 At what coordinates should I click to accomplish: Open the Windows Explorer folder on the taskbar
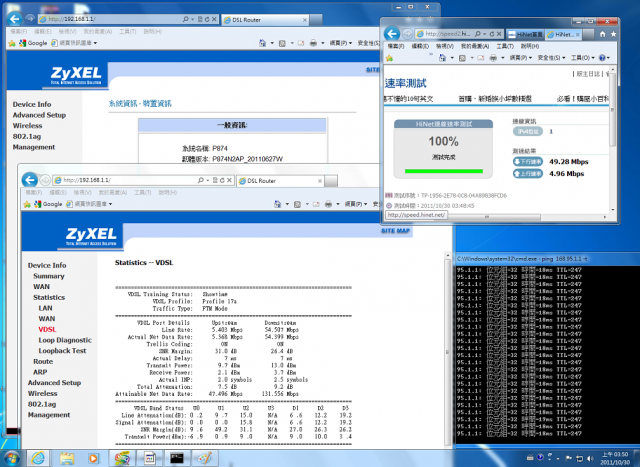tap(67, 458)
